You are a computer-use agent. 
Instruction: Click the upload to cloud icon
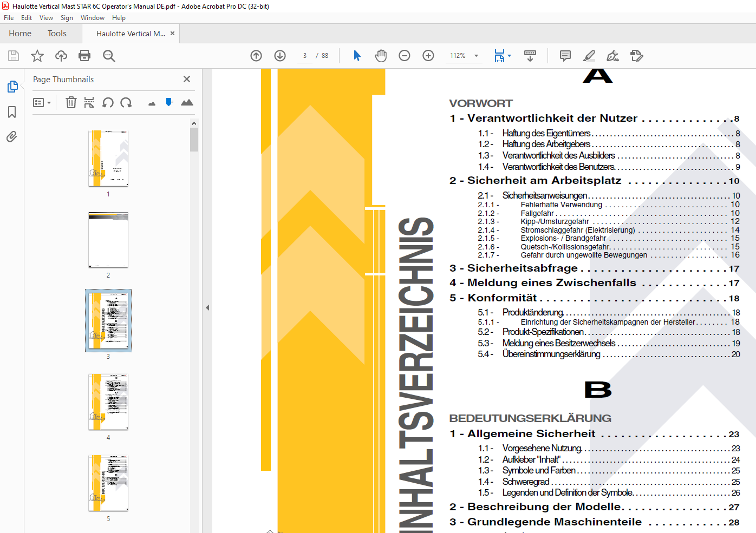61,56
